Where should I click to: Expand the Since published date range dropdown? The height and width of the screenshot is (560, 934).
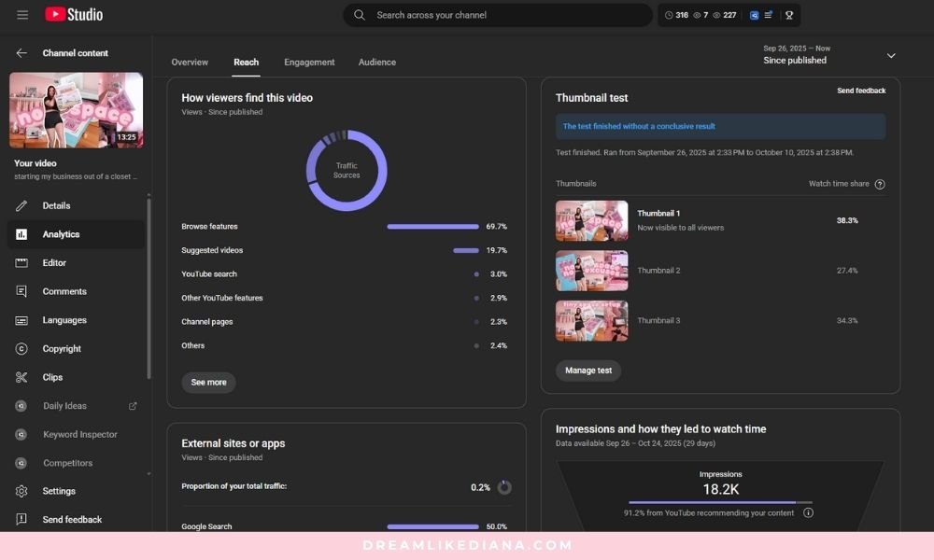tap(891, 55)
